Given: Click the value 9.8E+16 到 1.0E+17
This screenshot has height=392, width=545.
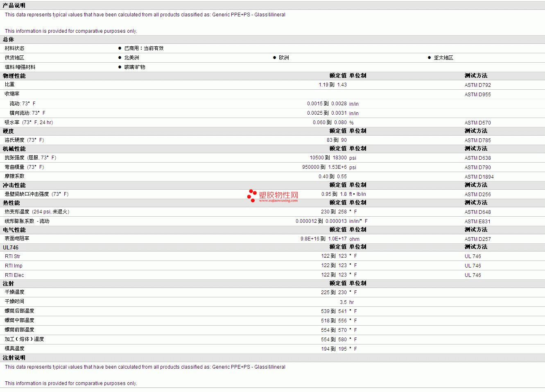Looking at the screenshot, I should 323,239.
